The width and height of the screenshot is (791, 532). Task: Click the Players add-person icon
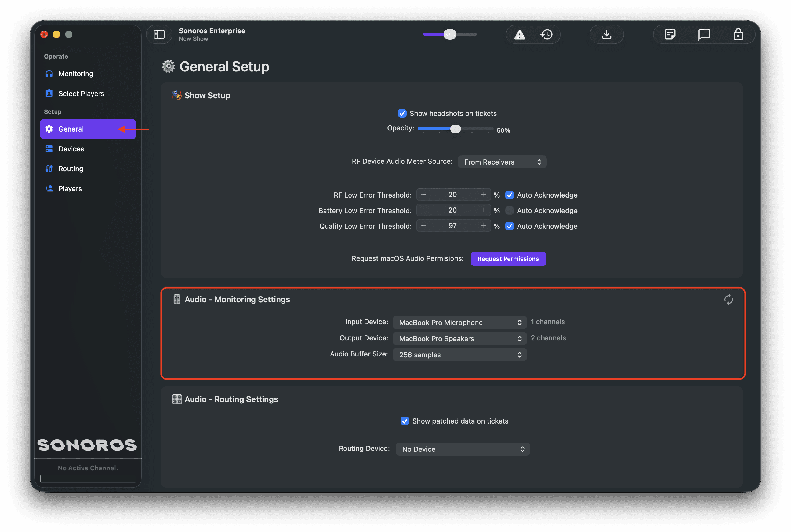pyautogui.click(x=49, y=188)
